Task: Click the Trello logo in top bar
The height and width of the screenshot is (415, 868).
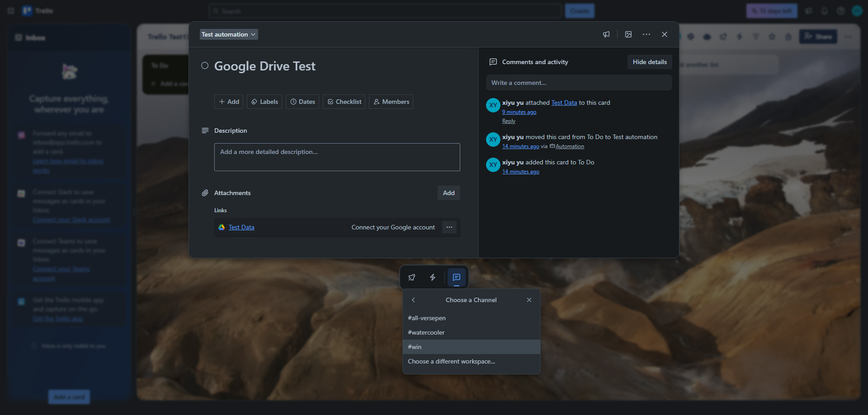Action: tap(38, 11)
